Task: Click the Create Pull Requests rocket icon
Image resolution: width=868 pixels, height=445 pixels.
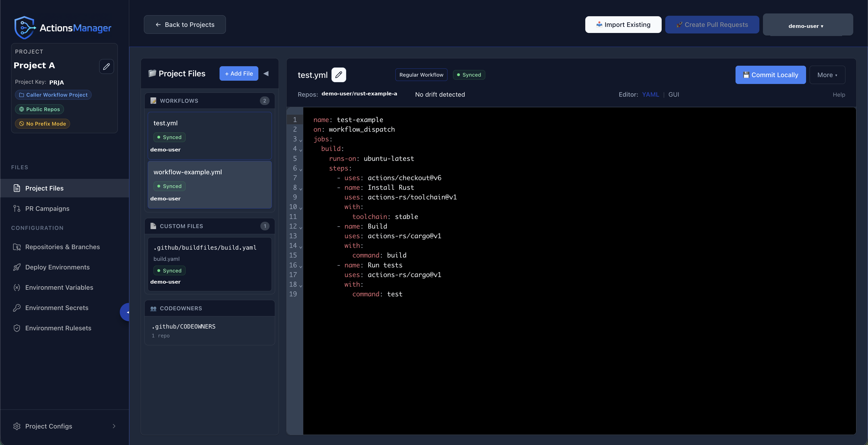Action: click(x=679, y=25)
